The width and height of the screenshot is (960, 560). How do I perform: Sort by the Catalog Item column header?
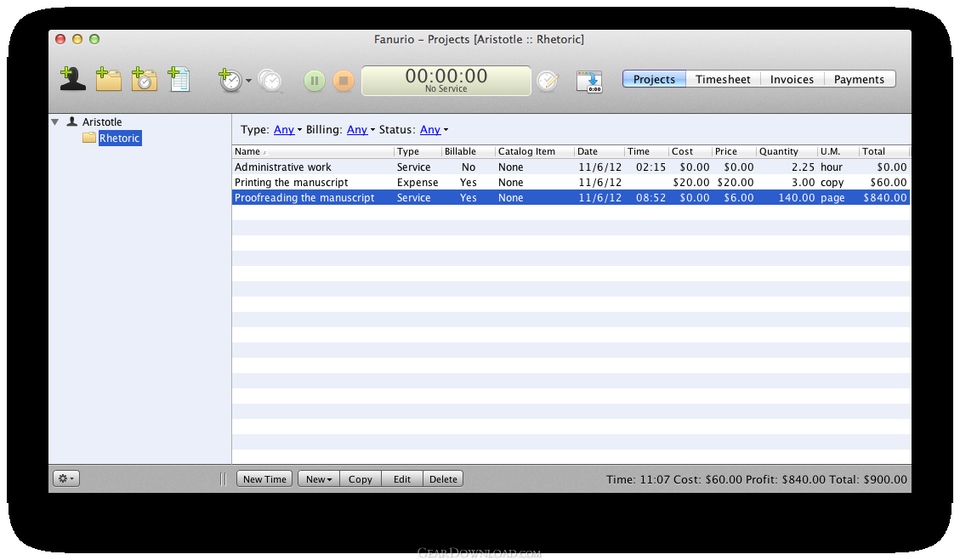coord(535,151)
